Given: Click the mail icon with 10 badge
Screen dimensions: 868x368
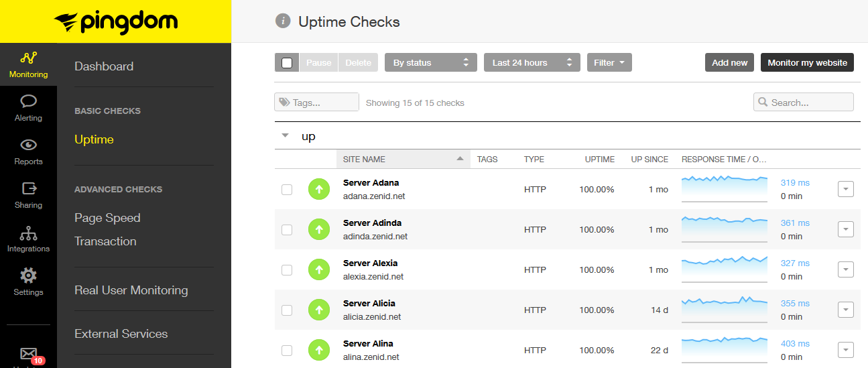Looking at the screenshot, I should coord(28,353).
